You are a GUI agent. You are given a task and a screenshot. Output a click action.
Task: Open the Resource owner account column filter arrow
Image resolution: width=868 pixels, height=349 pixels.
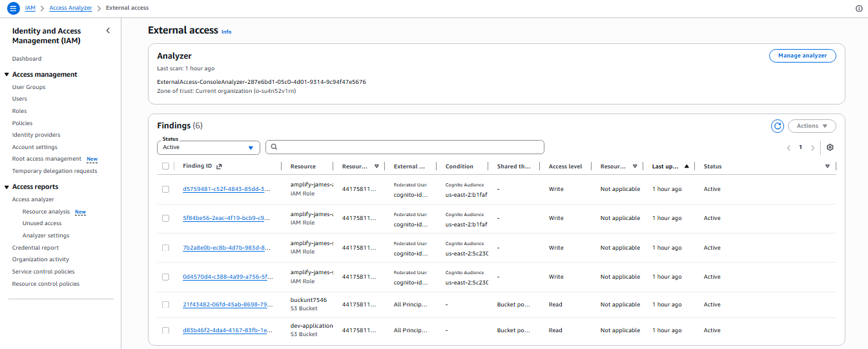pos(377,166)
